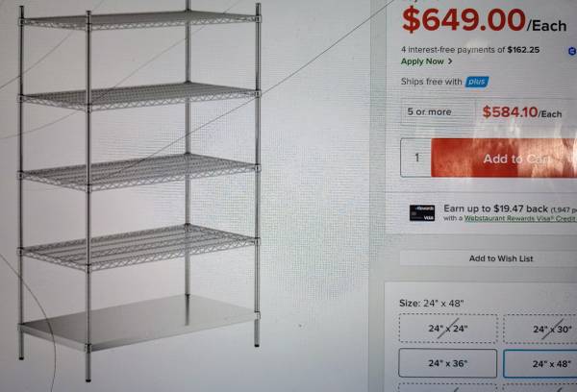Click the blue plus membership badge
This screenshot has width=577, height=392.
pos(477,82)
